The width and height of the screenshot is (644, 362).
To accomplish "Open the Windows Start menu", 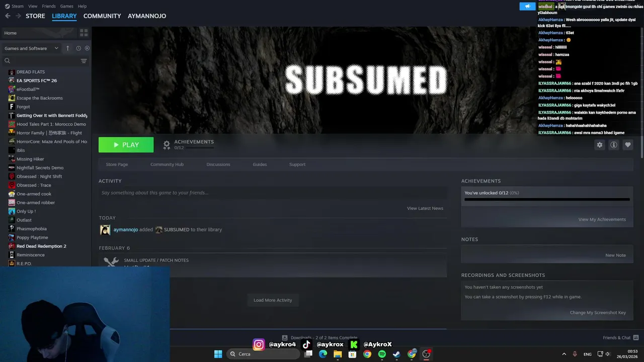I will 218,354.
